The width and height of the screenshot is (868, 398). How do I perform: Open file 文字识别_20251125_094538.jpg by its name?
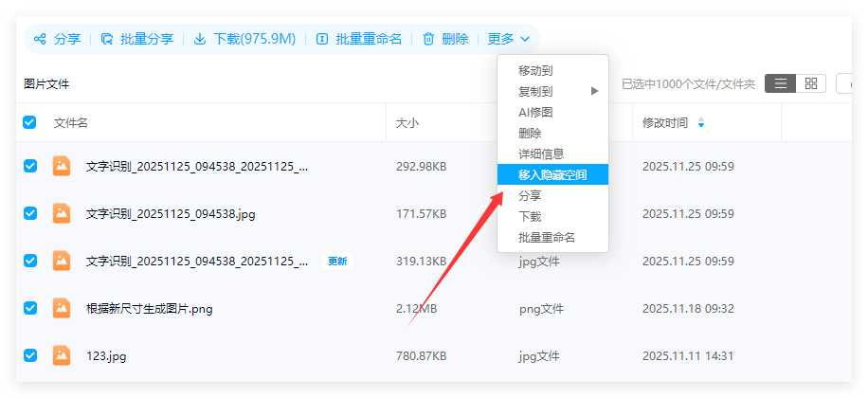[171, 213]
